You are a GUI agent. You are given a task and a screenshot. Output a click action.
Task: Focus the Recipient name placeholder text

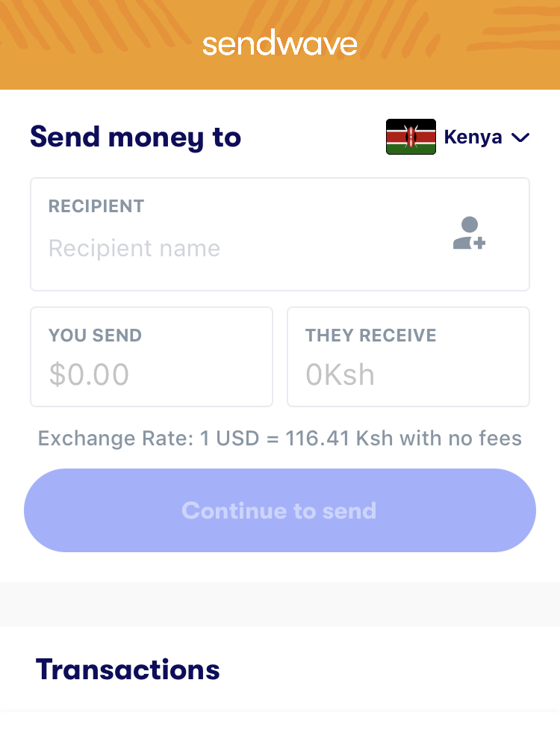coord(134,248)
